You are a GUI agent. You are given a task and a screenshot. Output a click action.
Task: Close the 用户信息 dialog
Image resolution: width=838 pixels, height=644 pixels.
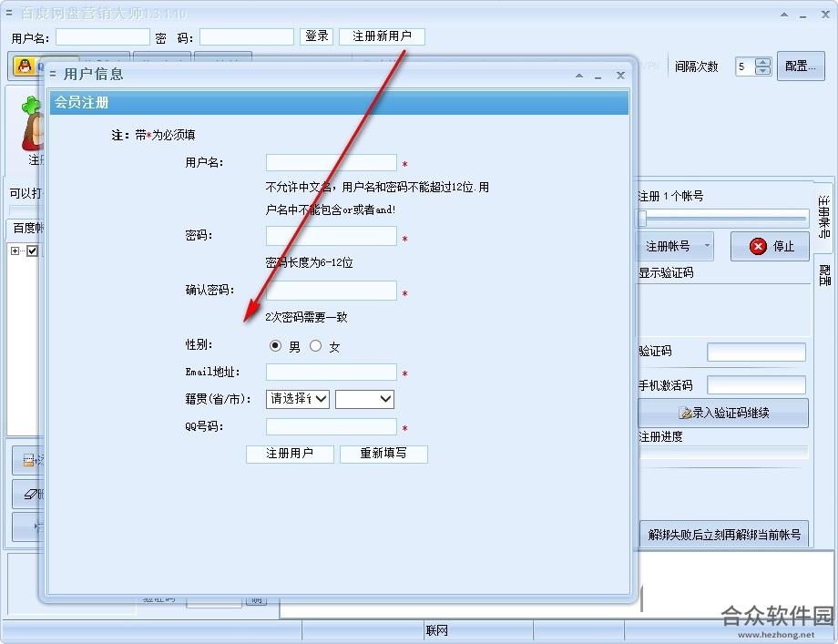(x=620, y=76)
